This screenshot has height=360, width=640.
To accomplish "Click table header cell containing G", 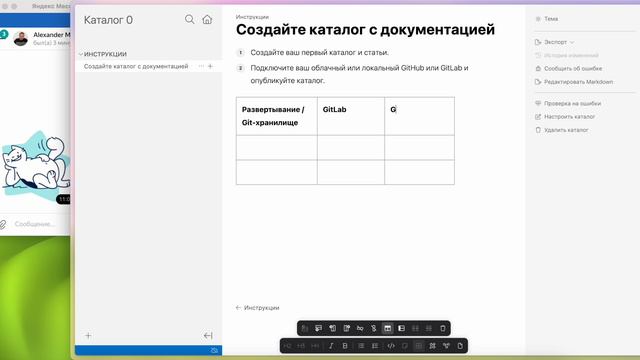I will click(x=419, y=116).
